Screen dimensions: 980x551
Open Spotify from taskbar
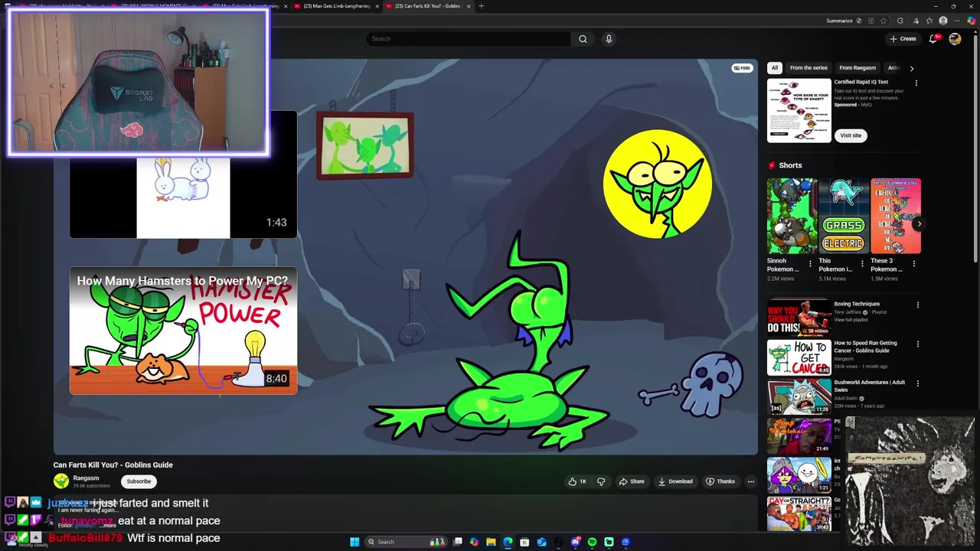(592, 542)
